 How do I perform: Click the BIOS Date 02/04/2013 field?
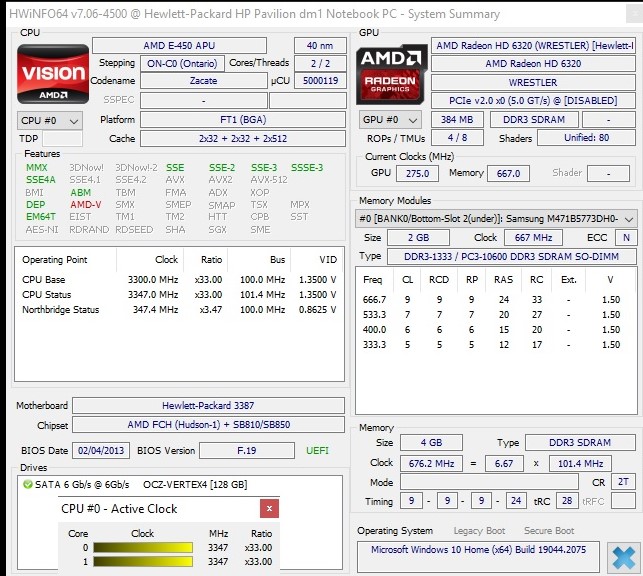(101, 451)
